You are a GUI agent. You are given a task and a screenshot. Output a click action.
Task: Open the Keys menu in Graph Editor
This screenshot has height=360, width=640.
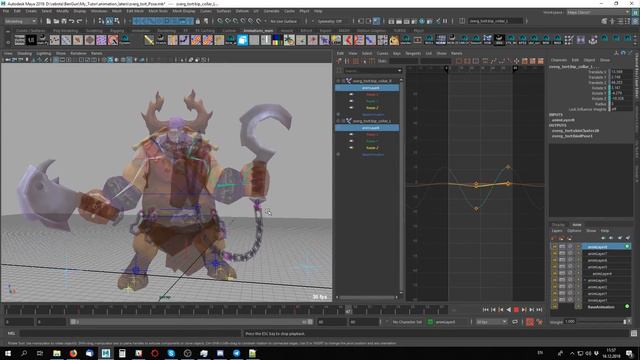pos(397,53)
